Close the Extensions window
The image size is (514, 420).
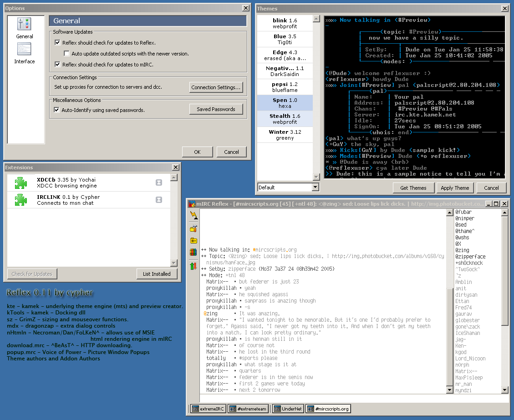point(176,167)
